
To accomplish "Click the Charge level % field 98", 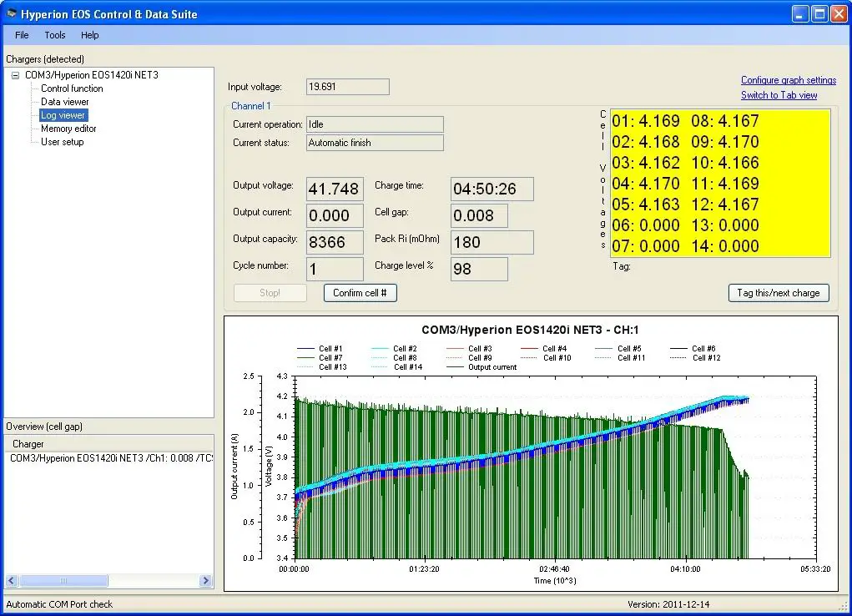I will [x=479, y=269].
